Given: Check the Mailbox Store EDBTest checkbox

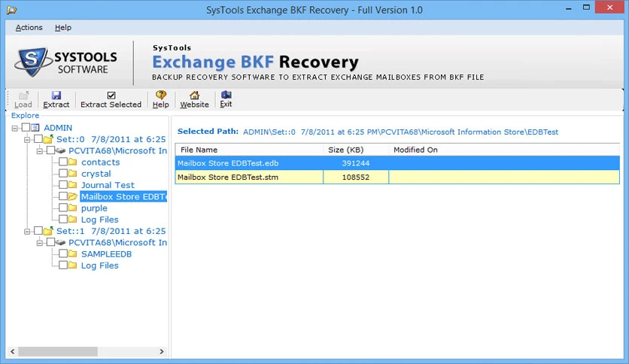Looking at the screenshot, I should [63, 196].
